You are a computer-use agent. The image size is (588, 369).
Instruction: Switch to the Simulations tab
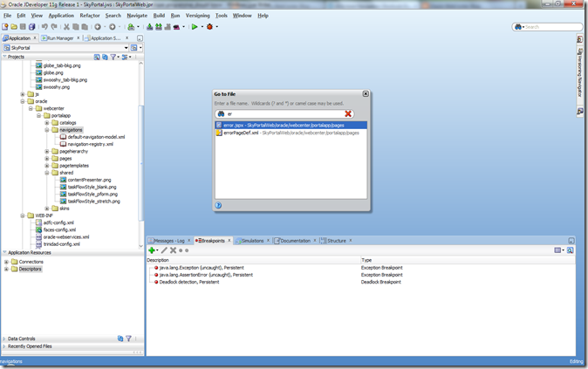[252, 241]
